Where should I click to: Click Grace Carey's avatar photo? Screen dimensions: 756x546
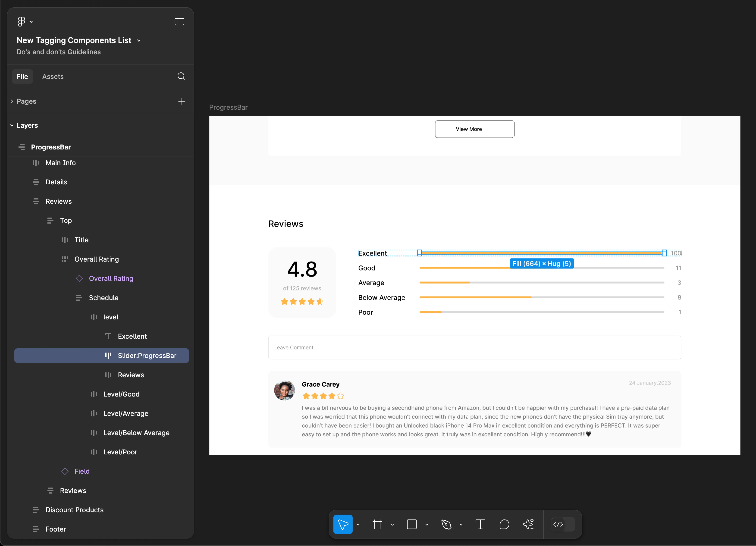284,390
